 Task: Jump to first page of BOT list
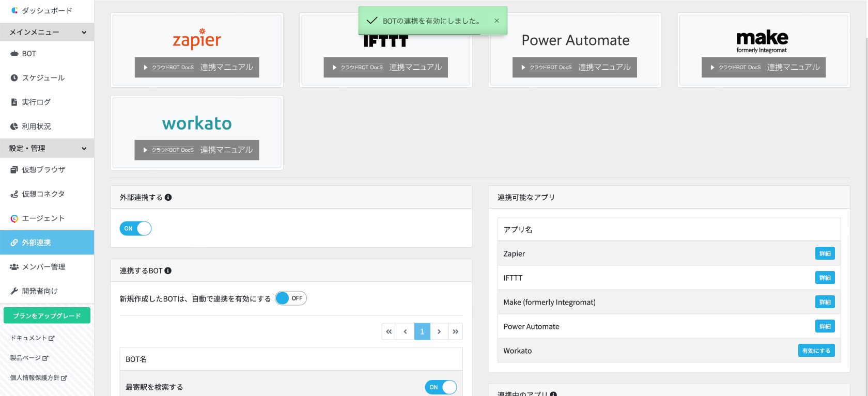pyautogui.click(x=389, y=331)
